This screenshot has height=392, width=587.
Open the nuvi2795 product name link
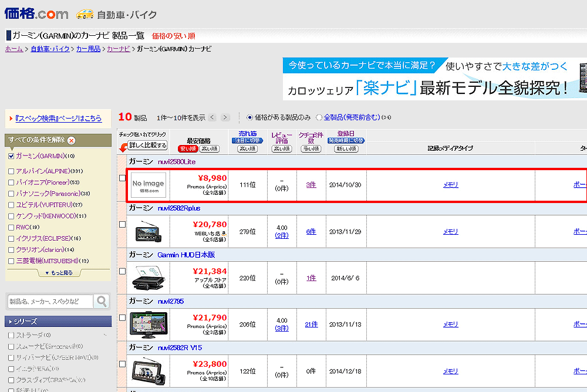pyautogui.click(x=171, y=301)
